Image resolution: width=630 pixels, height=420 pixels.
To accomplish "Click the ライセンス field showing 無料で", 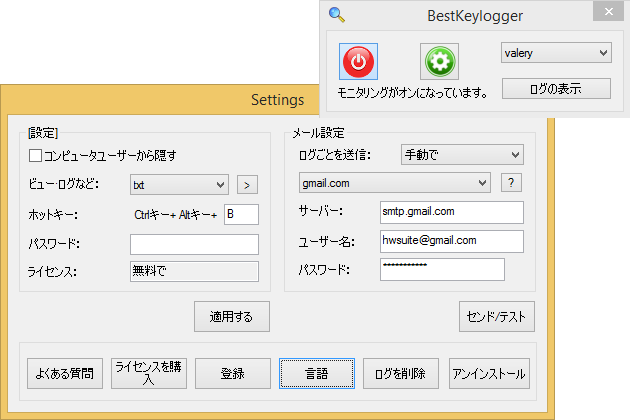I will [x=194, y=272].
